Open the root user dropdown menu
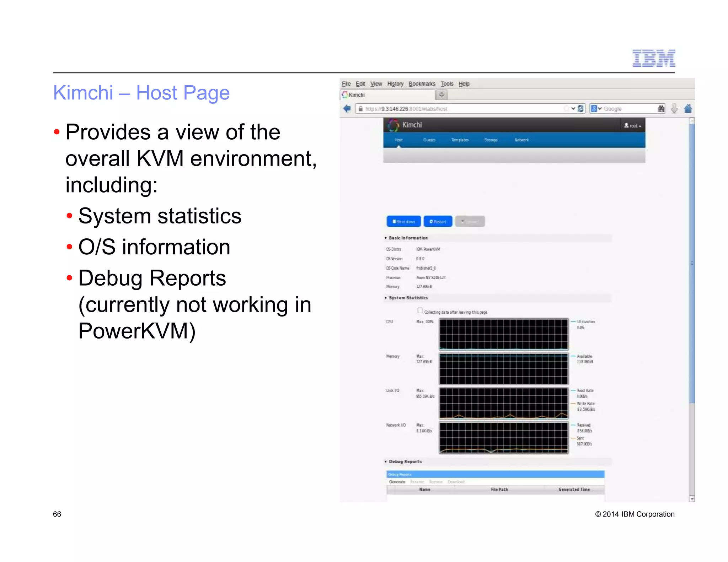 coord(633,126)
